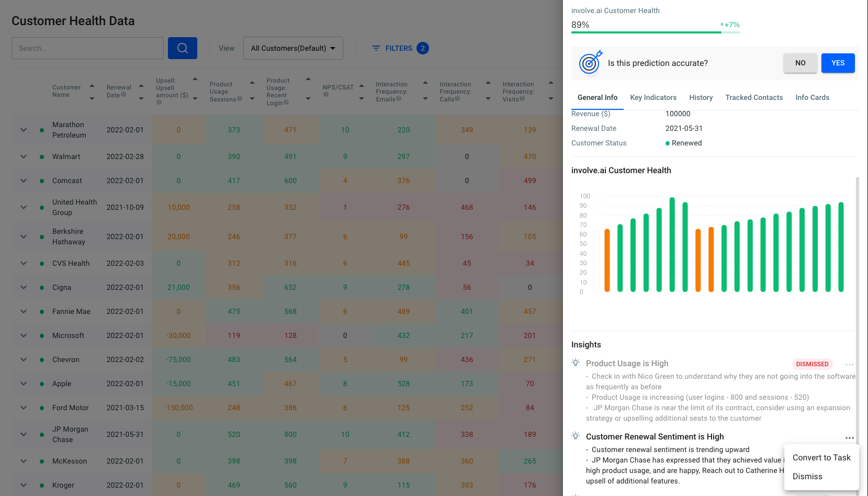Open the All Customers(Default) view dropdown
This screenshot has width=868, height=496.
293,48
